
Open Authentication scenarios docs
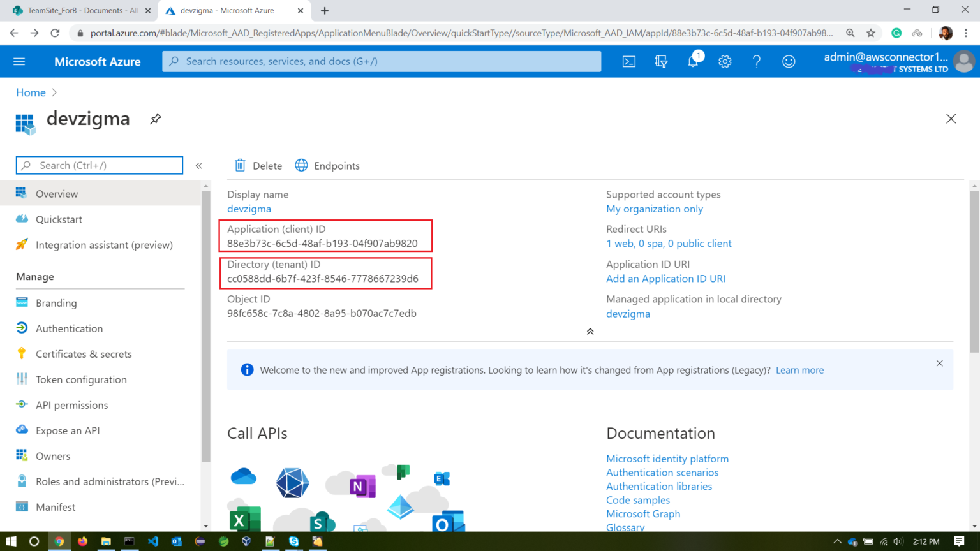coord(662,473)
